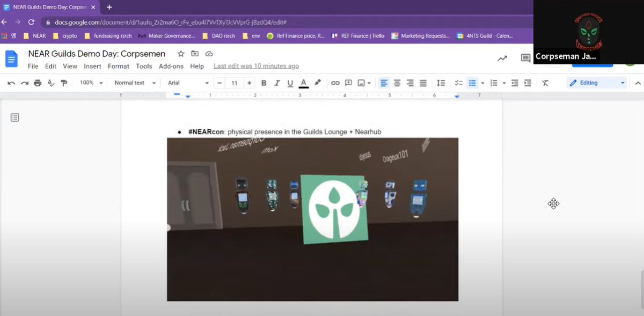Decrease the paragraph indent
This screenshot has height=316, width=644.
tap(515, 83)
